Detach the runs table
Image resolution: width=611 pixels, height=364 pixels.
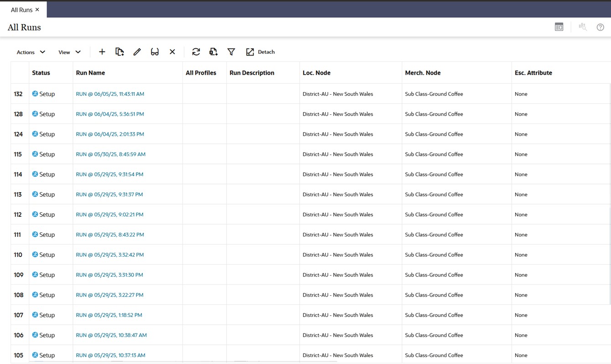[x=260, y=52]
